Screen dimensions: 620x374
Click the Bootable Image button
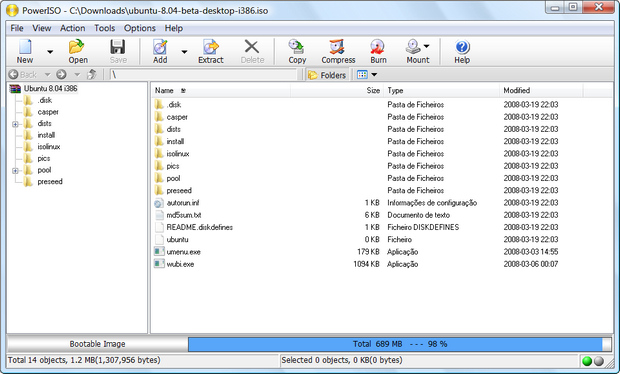tap(97, 344)
